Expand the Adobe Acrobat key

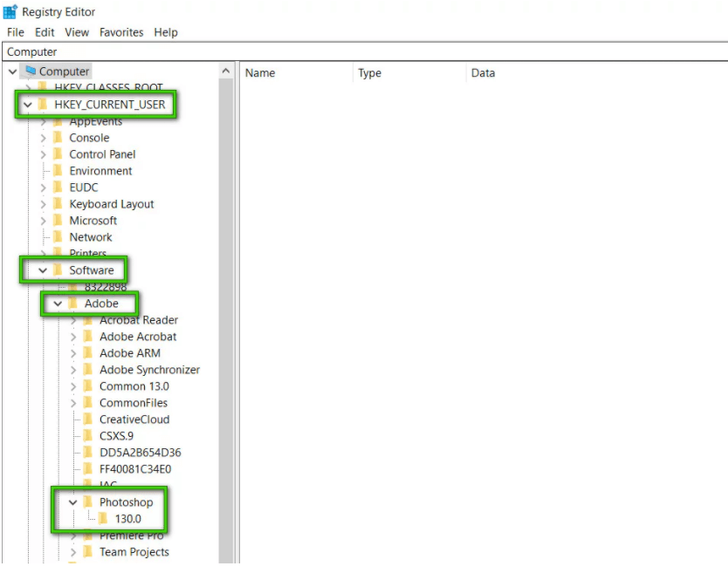pos(73,337)
